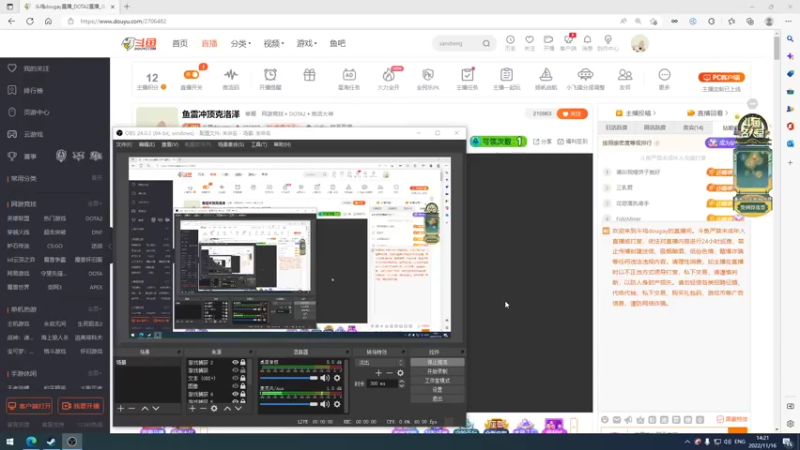800x450 pixels.
Task: Open the 火力全开 flame icon
Action: (x=388, y=74)
